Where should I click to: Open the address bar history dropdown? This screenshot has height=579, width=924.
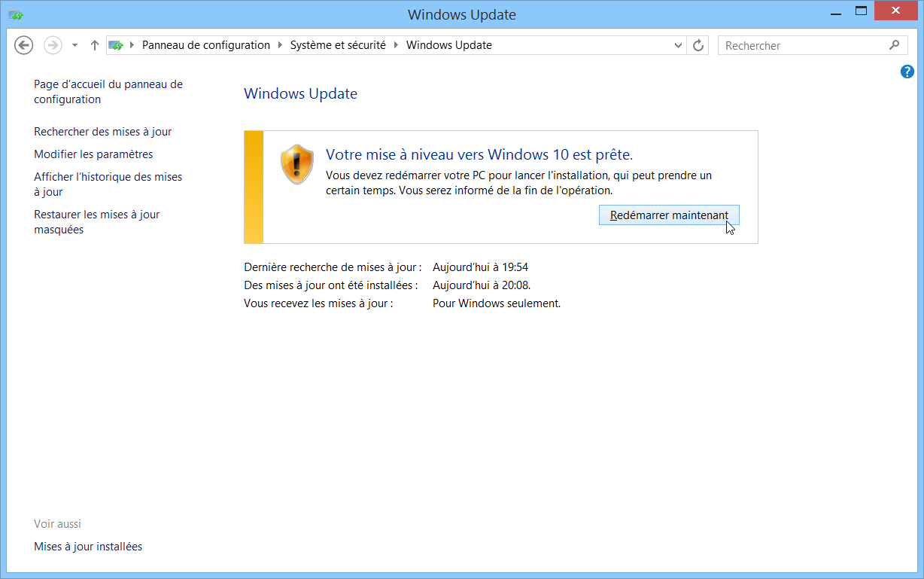[x=679, y=46]
